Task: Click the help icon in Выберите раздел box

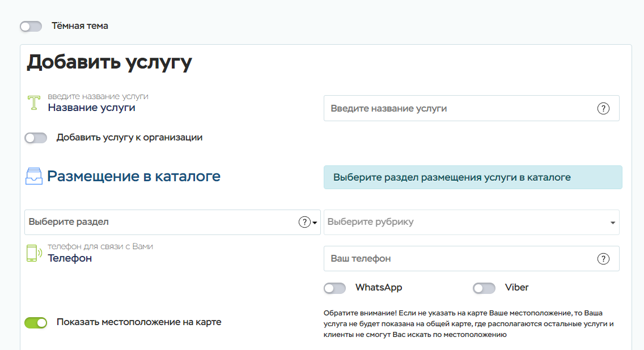Action: point(304,222)
